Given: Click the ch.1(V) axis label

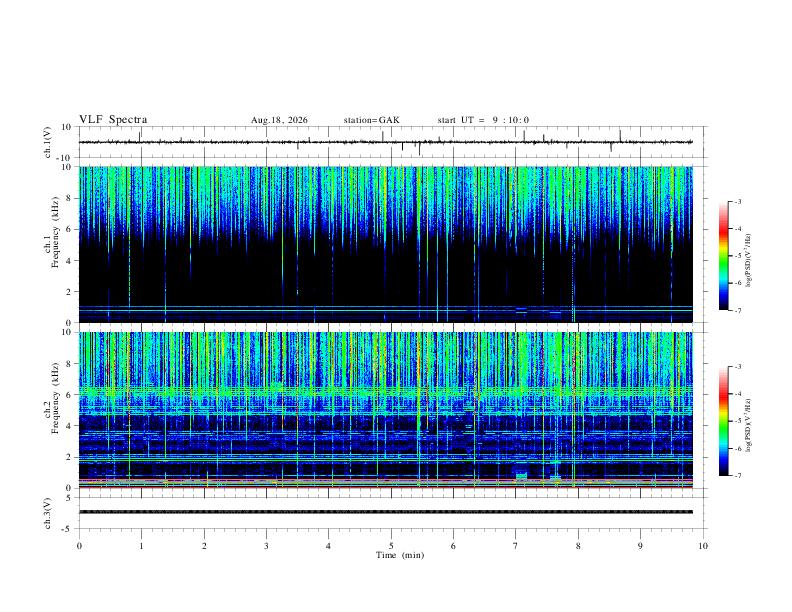Looking at the screenshot, I should point(48,142).
